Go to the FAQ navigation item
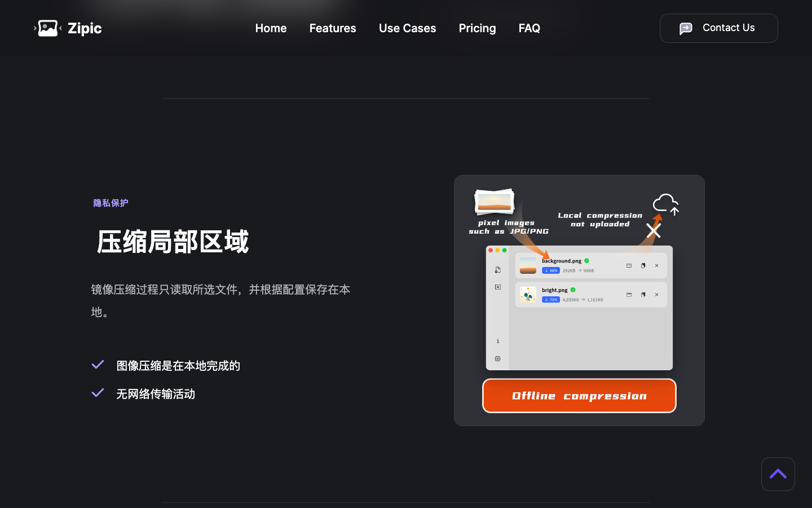 [x=529, y=28]
